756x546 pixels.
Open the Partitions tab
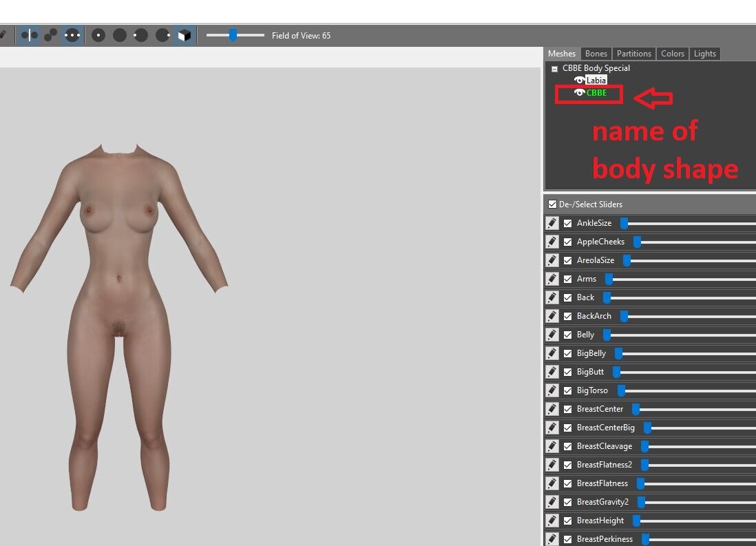[x=633, y=54]
